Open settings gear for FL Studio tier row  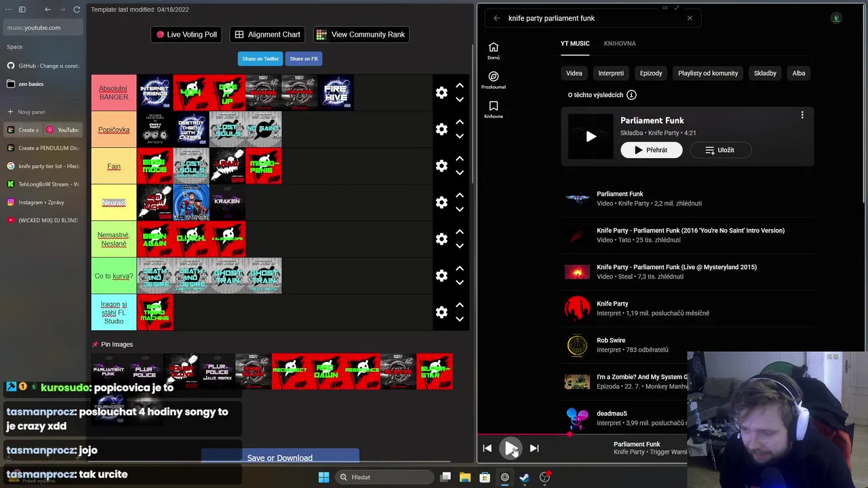[x=441, y=312]
